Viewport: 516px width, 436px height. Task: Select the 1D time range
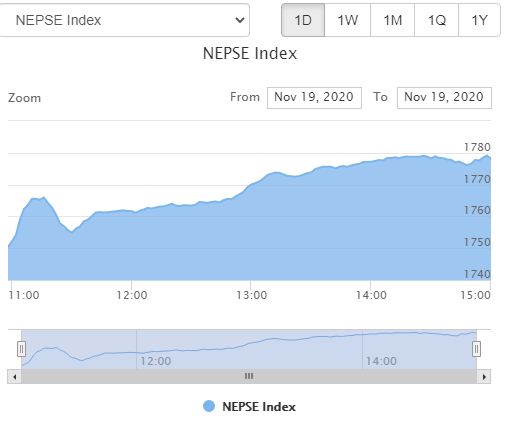coord(303,20)
